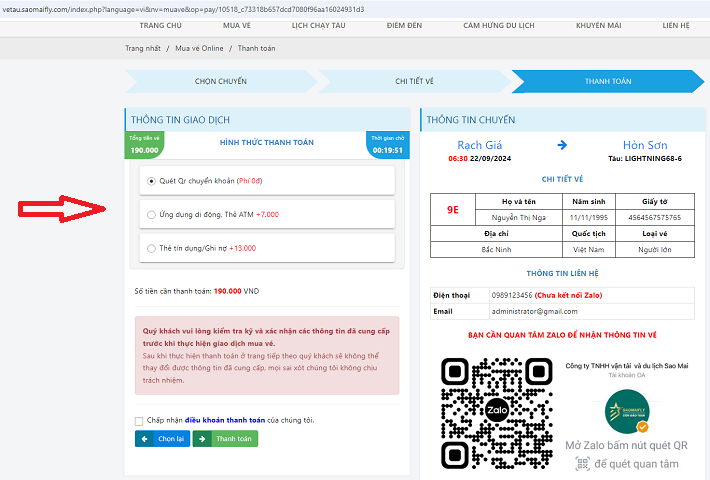Click the blue route arrow icon
The image size is (710, 480).
[x=562, y=145]
